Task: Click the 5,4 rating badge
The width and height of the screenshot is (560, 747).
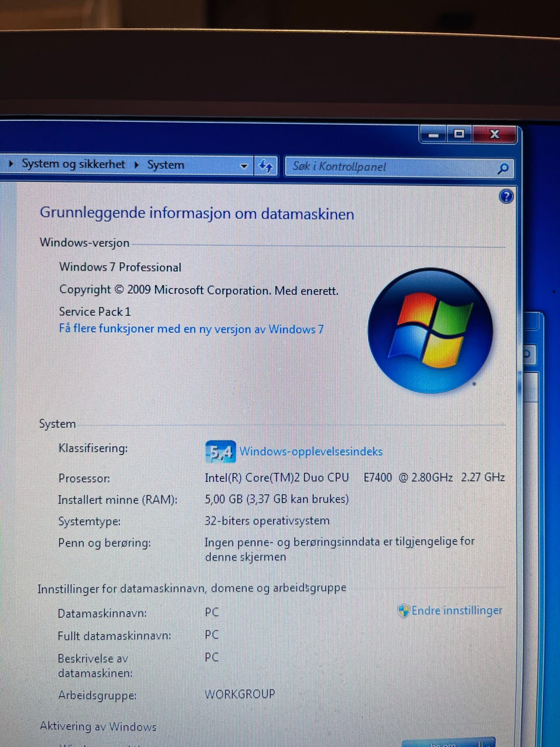Action: pyautogui.click(x=220, y=452)
